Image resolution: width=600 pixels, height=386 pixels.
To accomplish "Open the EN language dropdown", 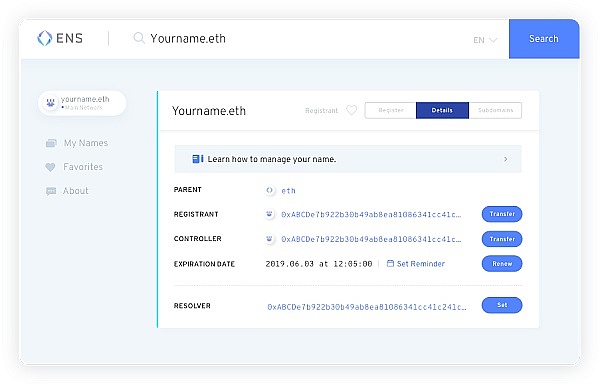I will (x=485, y=40).
